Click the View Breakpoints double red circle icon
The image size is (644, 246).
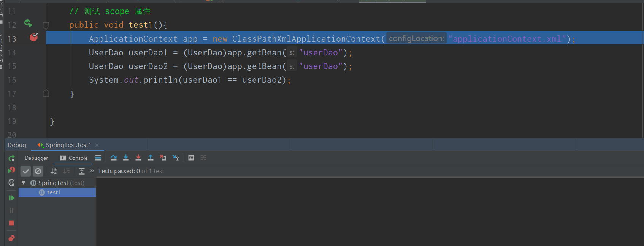coord(11,238)
